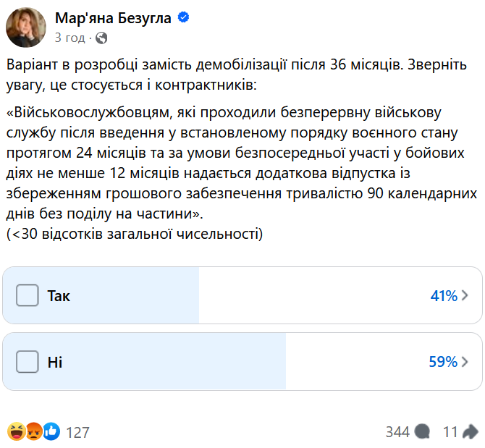The width and height of the screenshot is (485, 448).
Task: Click the comment bubble icon
Action: 423,432
